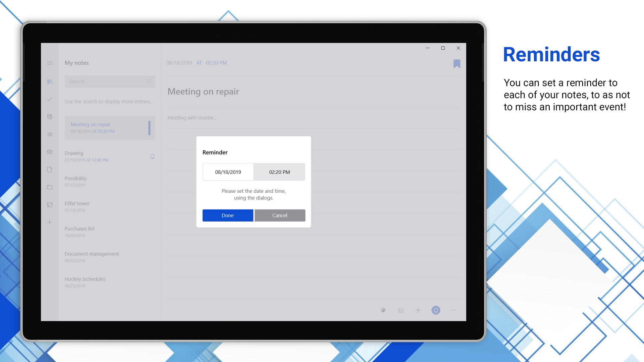Click the briefcase sidebar icon
Image resolution: width=644 pixels, height=362 pixels.
coord(50,152)
